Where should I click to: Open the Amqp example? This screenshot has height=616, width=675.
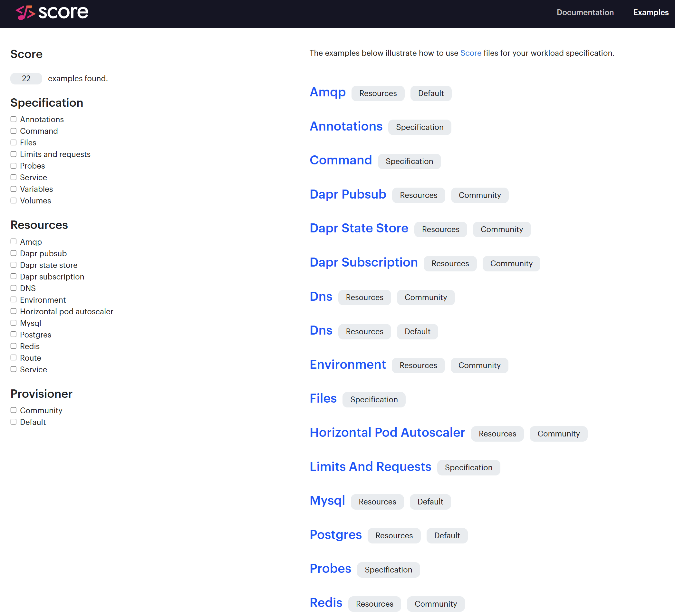tap(327, 93)
